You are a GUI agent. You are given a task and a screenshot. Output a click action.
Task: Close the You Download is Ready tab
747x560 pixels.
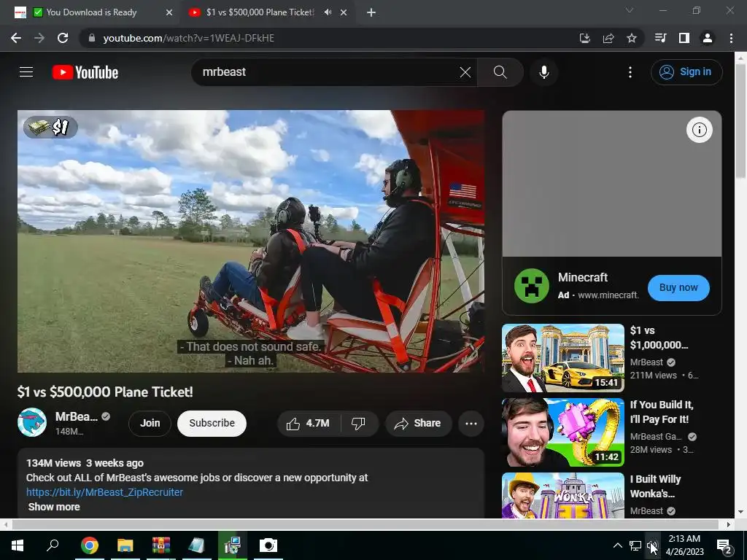pos(169,12)
